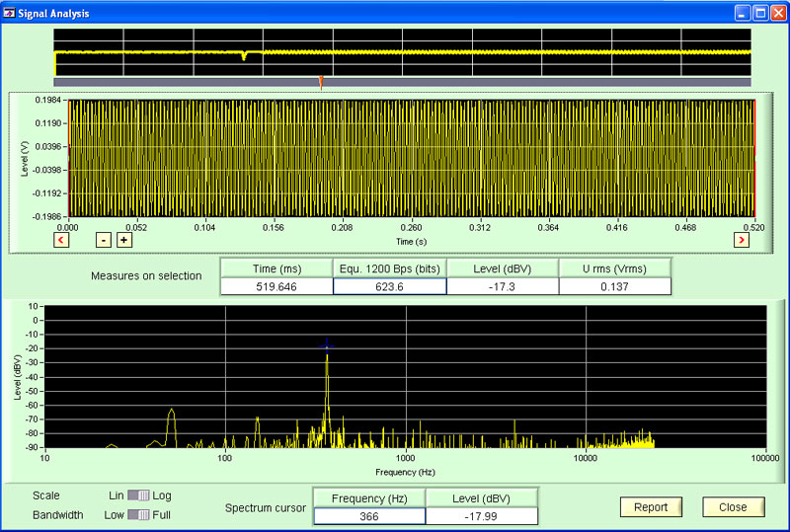The height and width of the screenshot is (532, 790).
Task: Click the Lin label of Scale switch
Action: pos(116,495)
